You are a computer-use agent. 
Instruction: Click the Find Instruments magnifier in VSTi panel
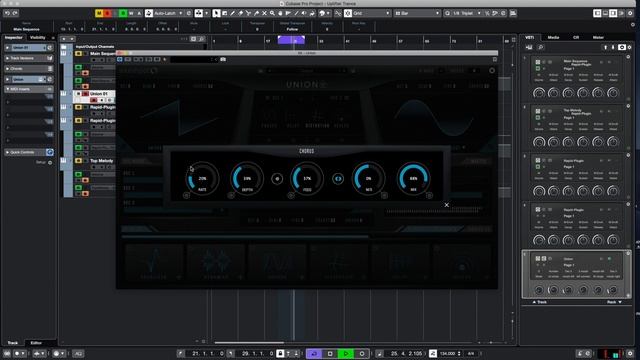pyautogui.click(x=540, y=47)
